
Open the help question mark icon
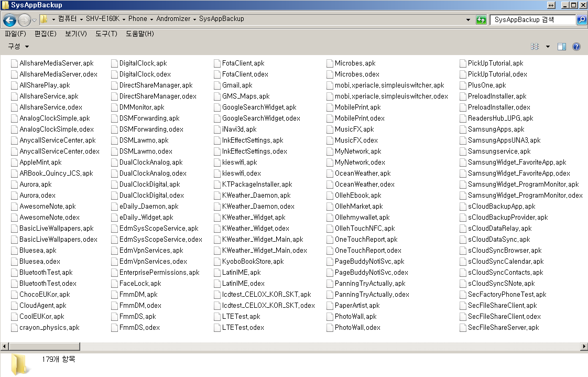click(576, 47)
